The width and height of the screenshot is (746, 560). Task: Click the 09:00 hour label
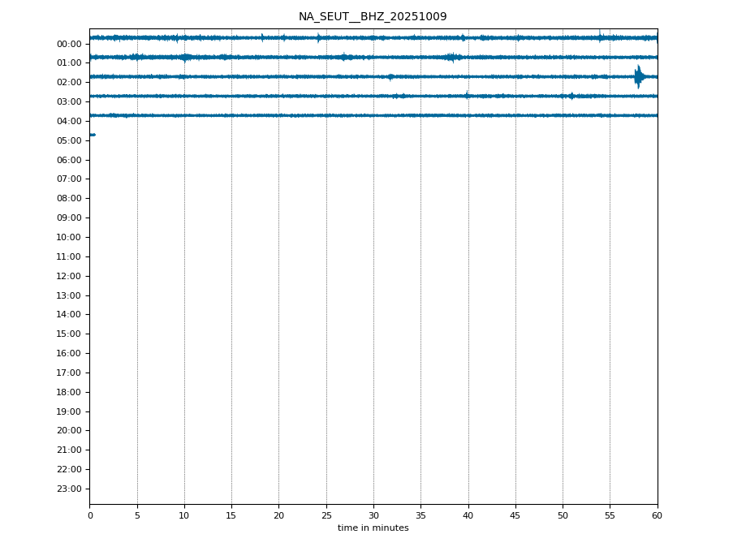coord(69,218)
